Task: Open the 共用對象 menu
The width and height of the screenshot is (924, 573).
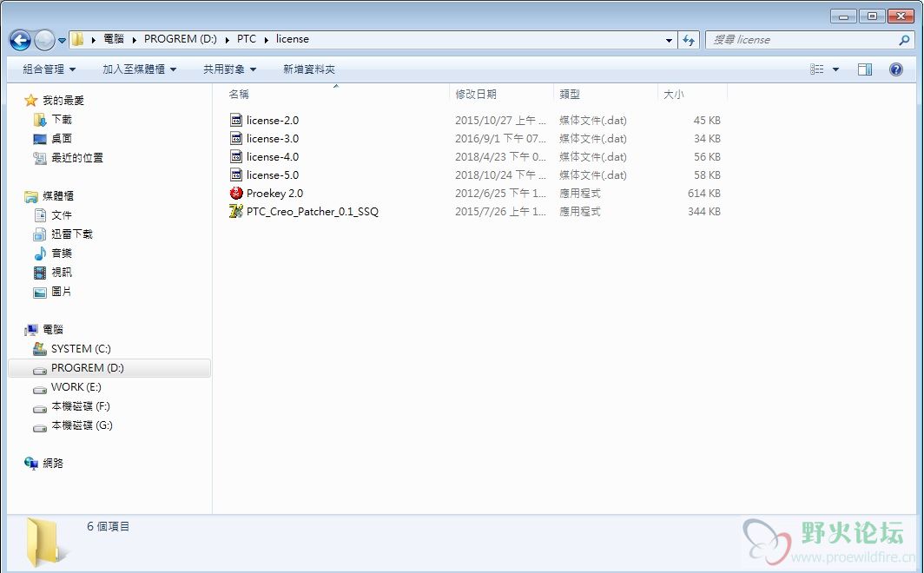Action: click(x=230, y=69)
